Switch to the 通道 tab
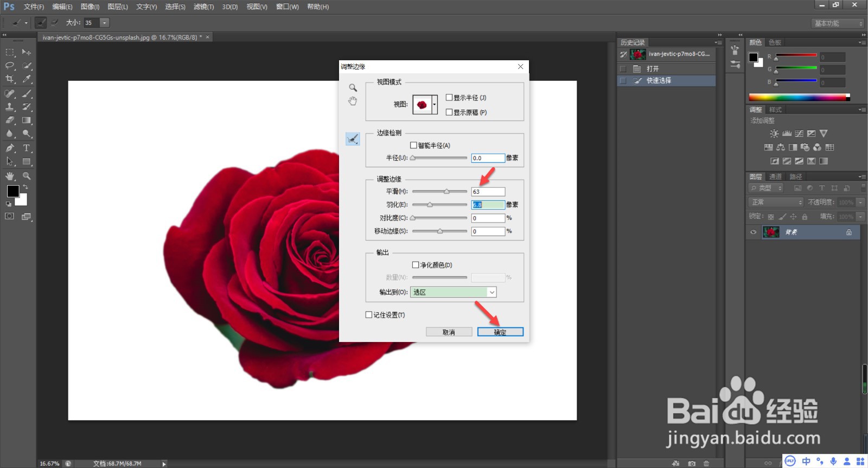 click(x=775, y=176)
